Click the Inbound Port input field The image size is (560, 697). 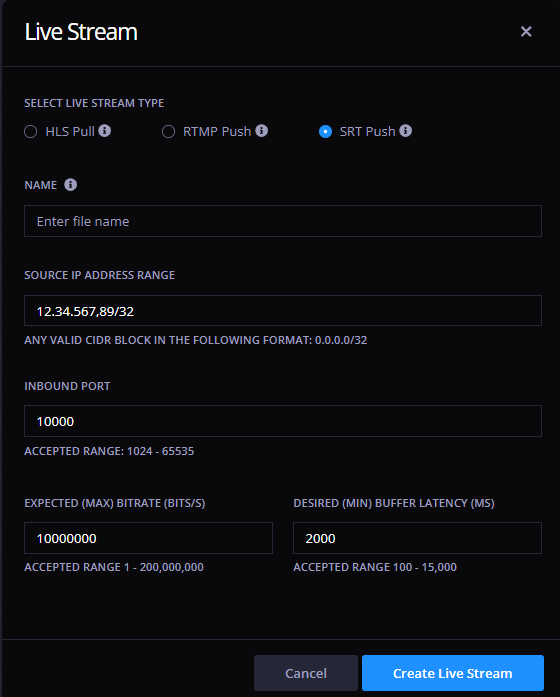tap(283, 421)
